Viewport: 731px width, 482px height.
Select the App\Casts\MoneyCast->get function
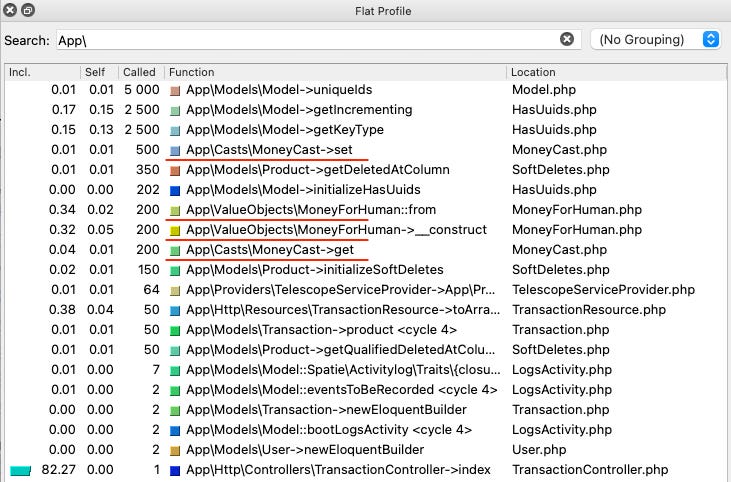pyautogui.click(x=270, y=250)
